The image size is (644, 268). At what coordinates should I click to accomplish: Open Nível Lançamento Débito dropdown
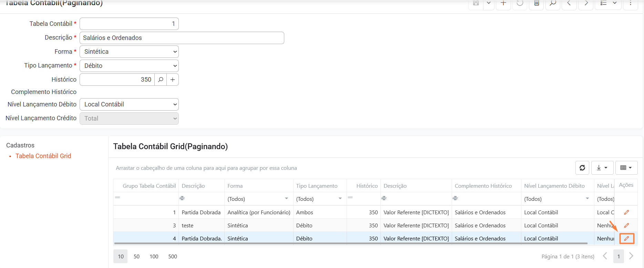[x=129, y=104]
